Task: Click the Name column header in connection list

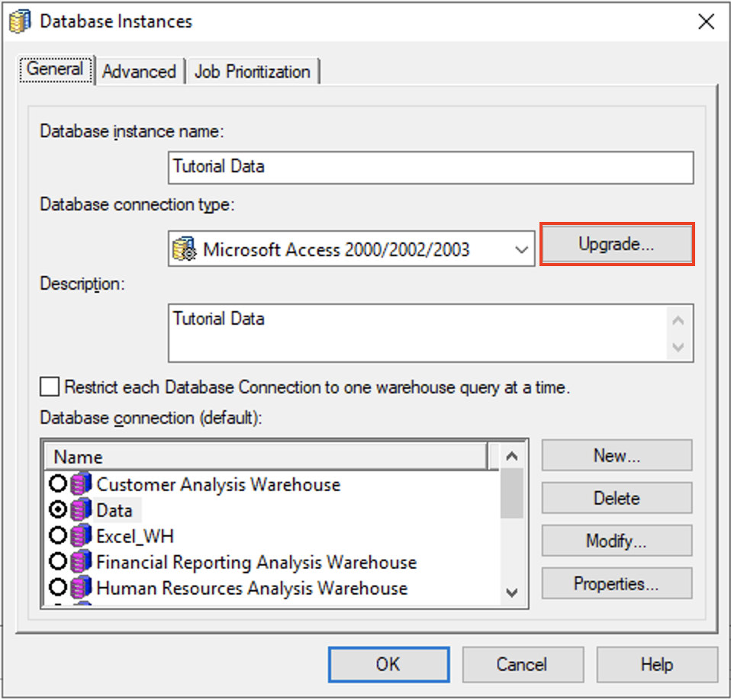Action: [267, 456]
